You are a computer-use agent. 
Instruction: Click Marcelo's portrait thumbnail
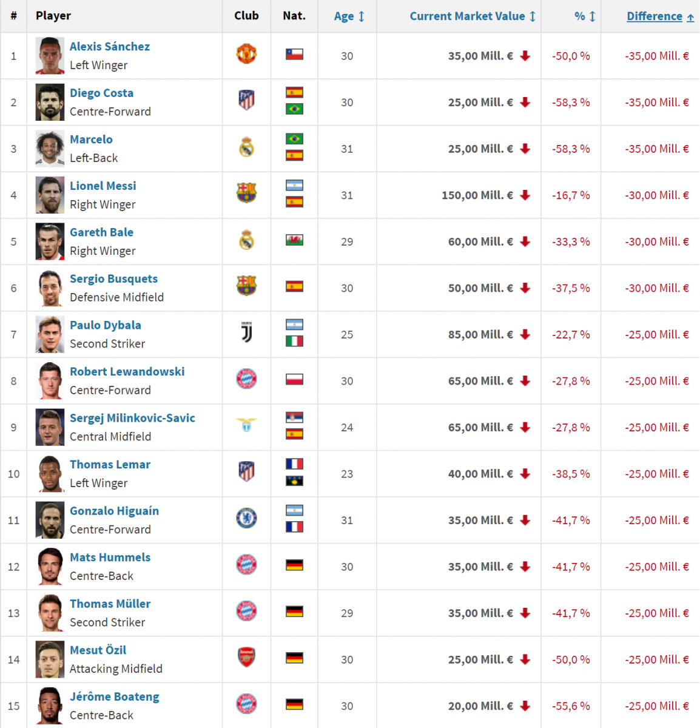[50, 148]
